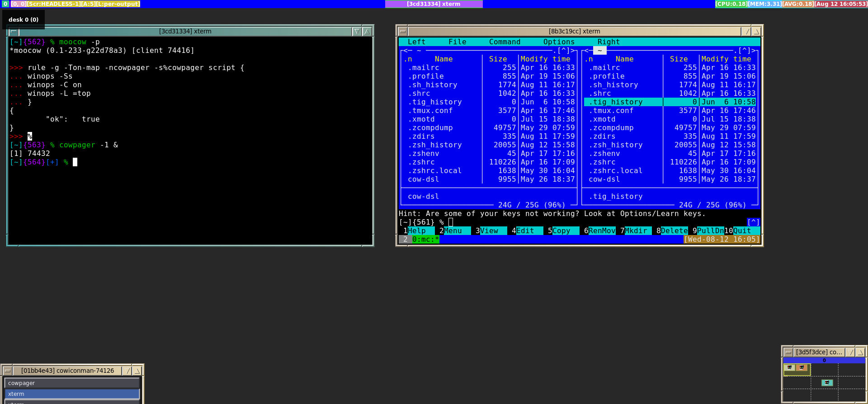Select cow-dsl file row in left mc panel
Viewport: 868px width, 404px height.
click(x=489, y=179)
